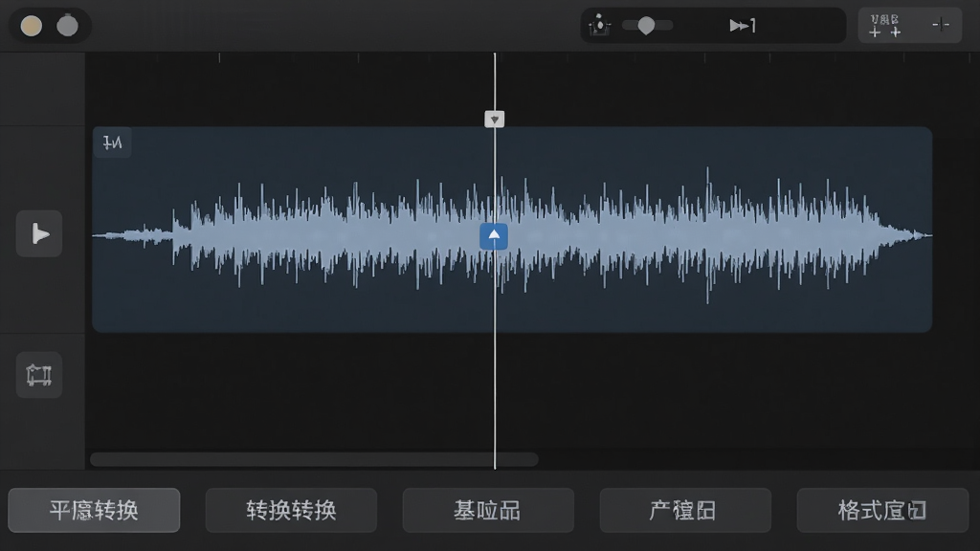
Task: Click the audio waveform clip
Action: [512, 230]
